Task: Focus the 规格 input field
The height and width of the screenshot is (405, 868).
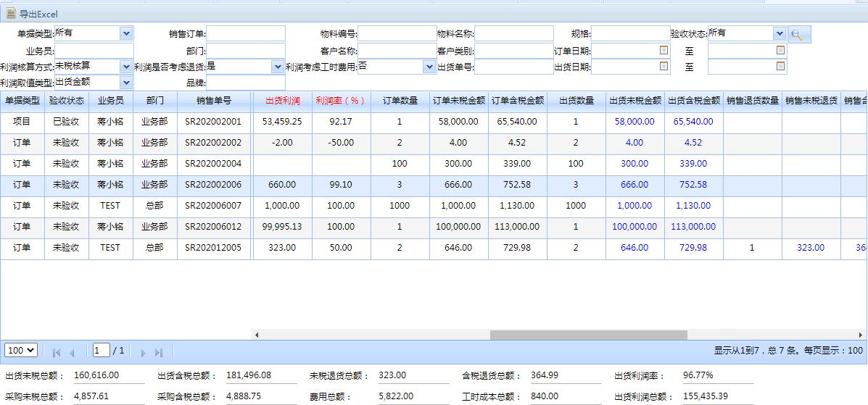Action: [x=631, y=33]
